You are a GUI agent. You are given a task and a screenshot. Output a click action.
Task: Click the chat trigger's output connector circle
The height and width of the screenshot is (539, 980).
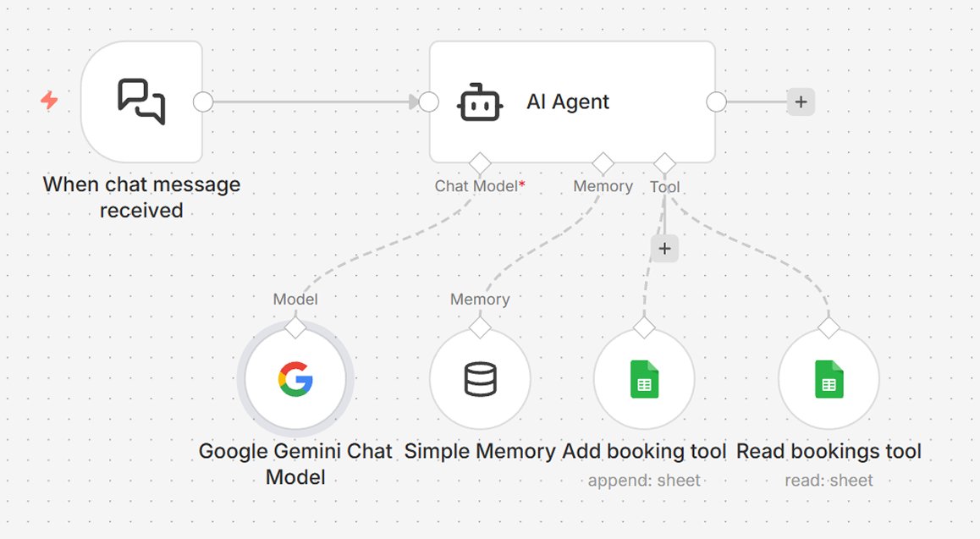[x=203, y=102]
